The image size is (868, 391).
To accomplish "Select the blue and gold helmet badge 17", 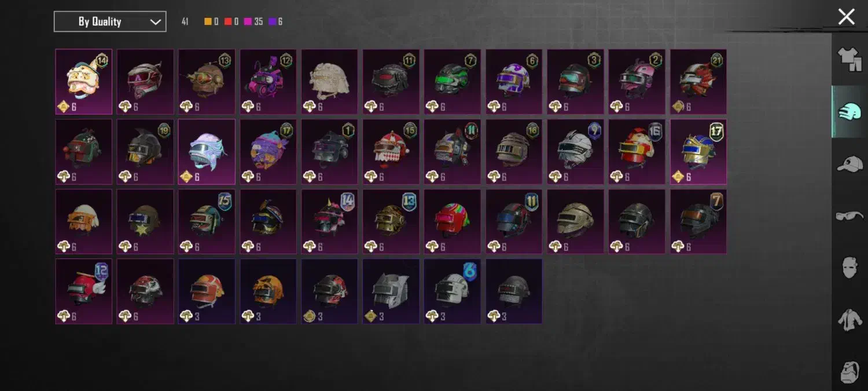I will point(698,152).
